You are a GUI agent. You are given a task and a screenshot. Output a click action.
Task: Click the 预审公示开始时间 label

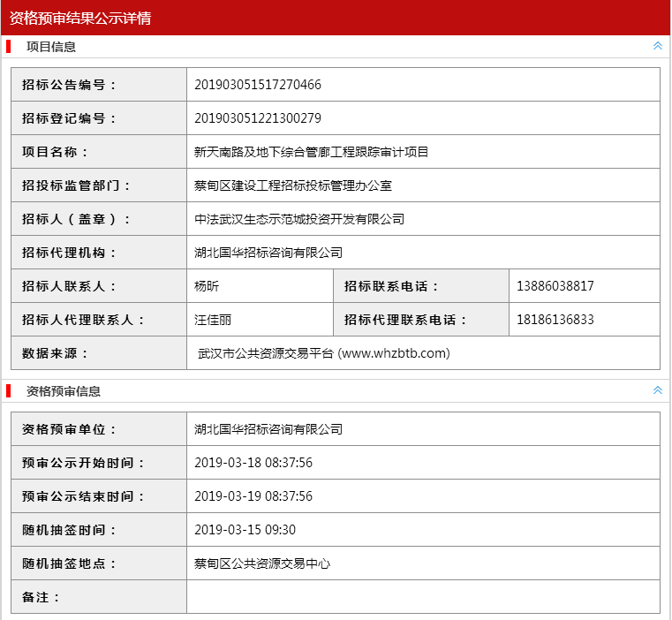(83, 462)
